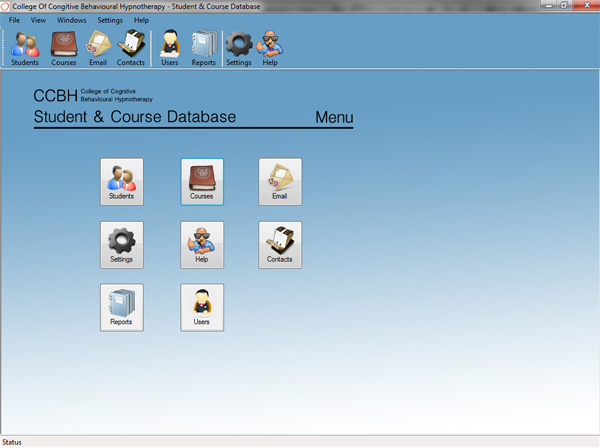Image resolution: width=600 pixels, height=448 pixels.
Task: Open Settings gear in the top toolbar
Action: tap(239, 49)
